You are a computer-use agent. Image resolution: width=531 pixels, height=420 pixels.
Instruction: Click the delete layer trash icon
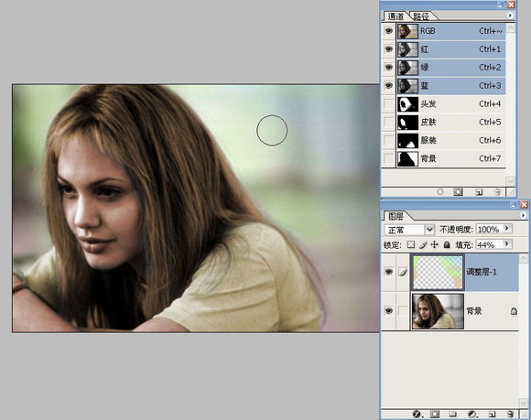coord(510,414)
